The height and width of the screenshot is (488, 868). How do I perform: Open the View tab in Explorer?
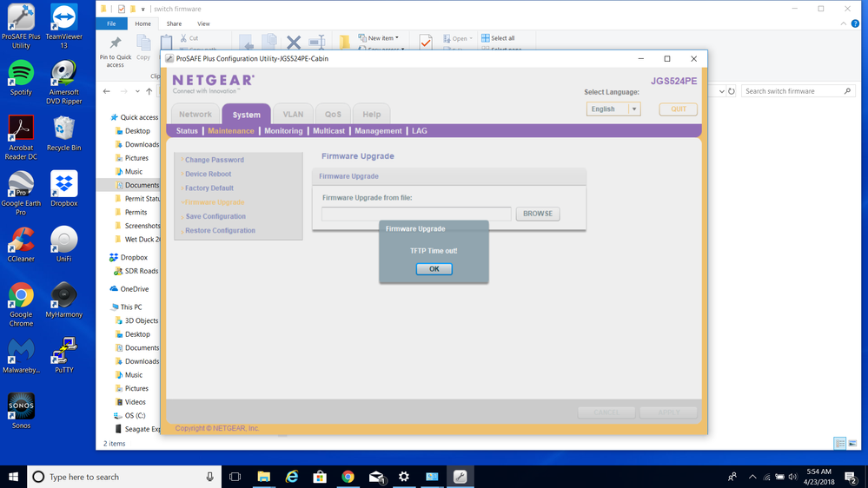point(203,23)
